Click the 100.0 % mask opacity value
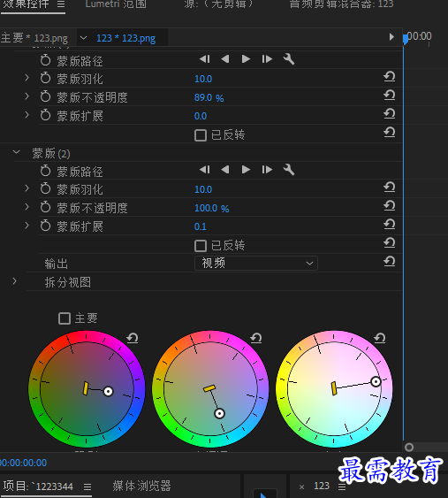 tap(211, 208)
